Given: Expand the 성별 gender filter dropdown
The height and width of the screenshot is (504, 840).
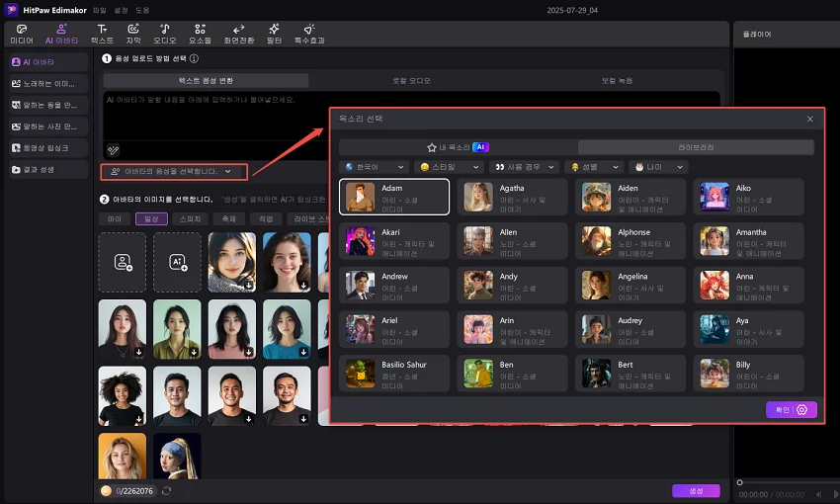Looking at the screenshot, I should (593, 168).
